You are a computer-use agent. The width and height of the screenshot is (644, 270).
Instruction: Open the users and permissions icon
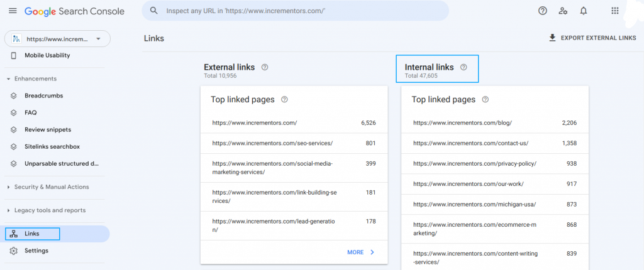click(x=563, y=11)
